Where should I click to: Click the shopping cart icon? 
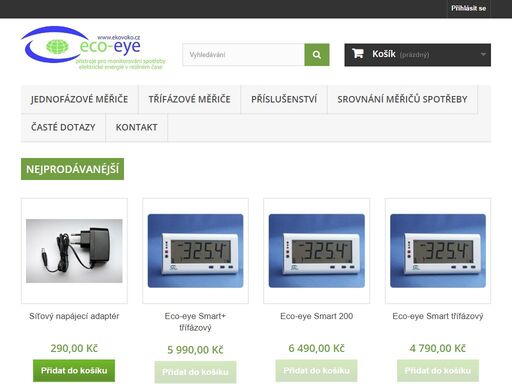pos(358,53)
